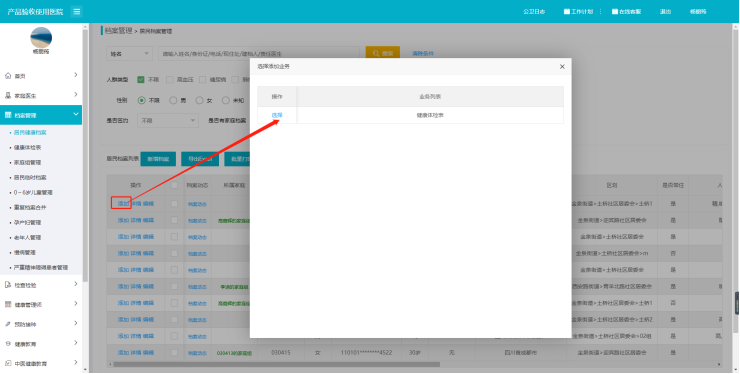Viewport: 740px width, 374px height.
Task: Open 0~6岁儿童管理 submenu item
Action: [33, 193]
